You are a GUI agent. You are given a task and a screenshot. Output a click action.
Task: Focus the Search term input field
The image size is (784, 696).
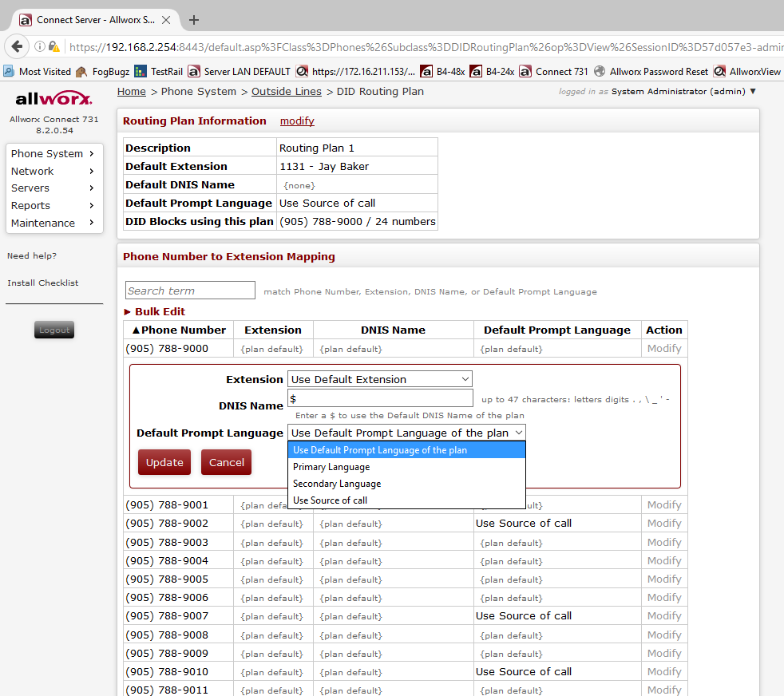tap(190, 290)
